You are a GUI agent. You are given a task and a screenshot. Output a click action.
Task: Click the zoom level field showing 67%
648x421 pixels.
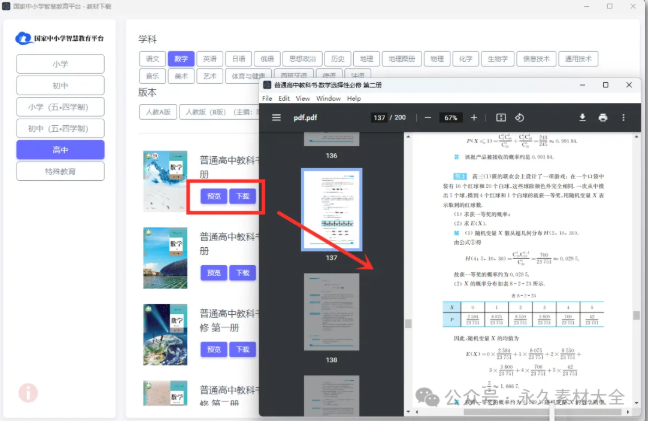click(x=450, y=118)
